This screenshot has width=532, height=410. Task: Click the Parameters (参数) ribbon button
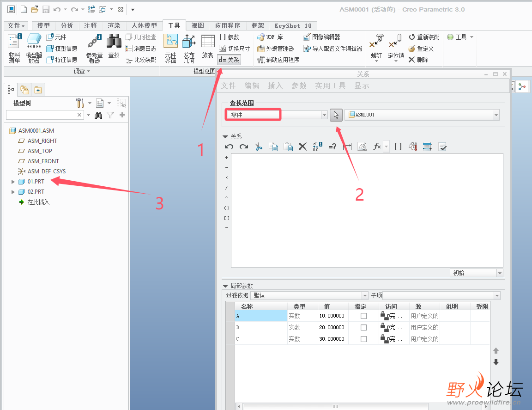[229, 37]
